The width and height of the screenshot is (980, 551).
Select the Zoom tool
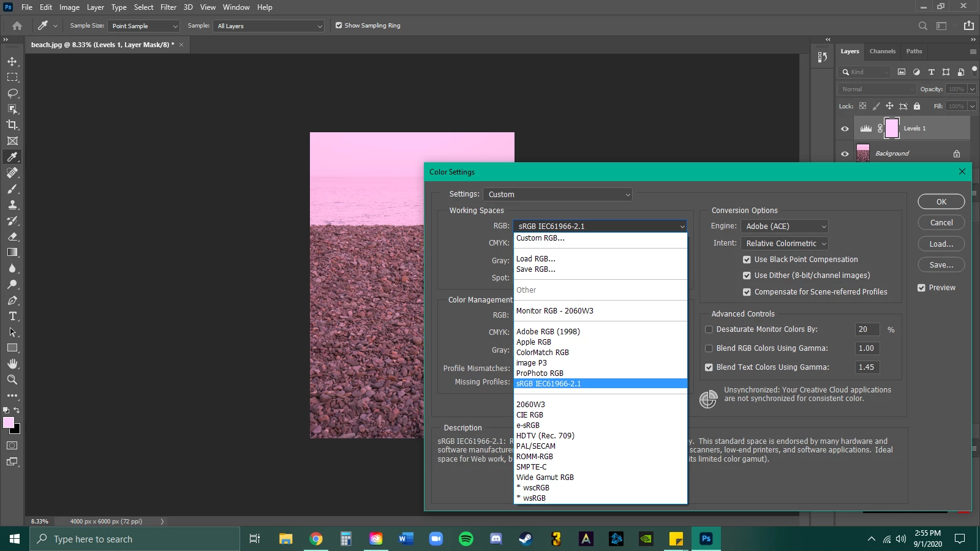click(12, 380)
